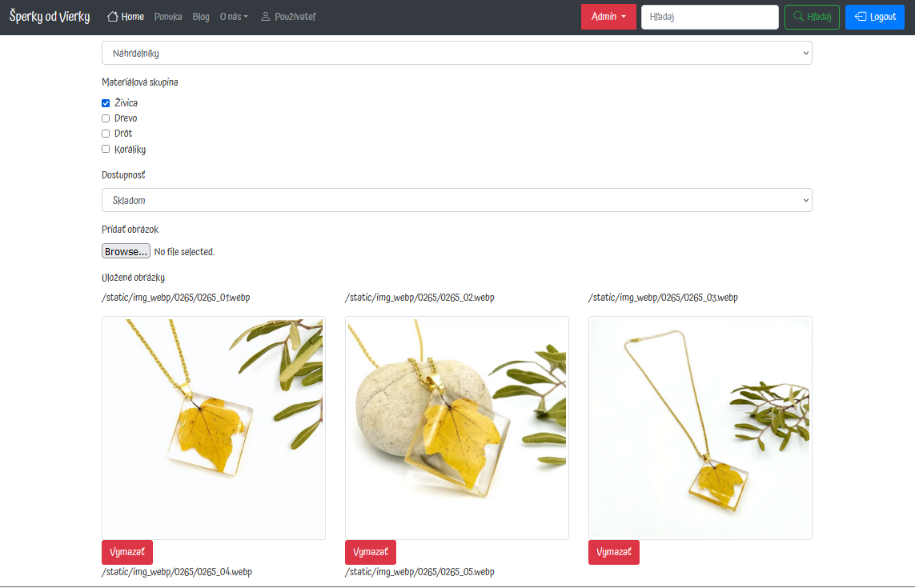Go to the Ponuka page

(168, 17)
